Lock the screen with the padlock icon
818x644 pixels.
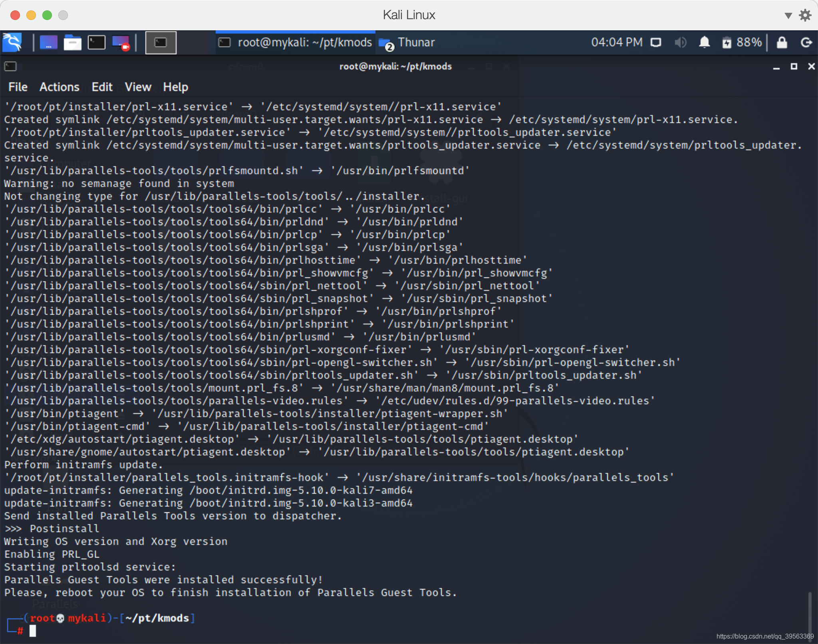pyautogui.click(x=782, y=42)
